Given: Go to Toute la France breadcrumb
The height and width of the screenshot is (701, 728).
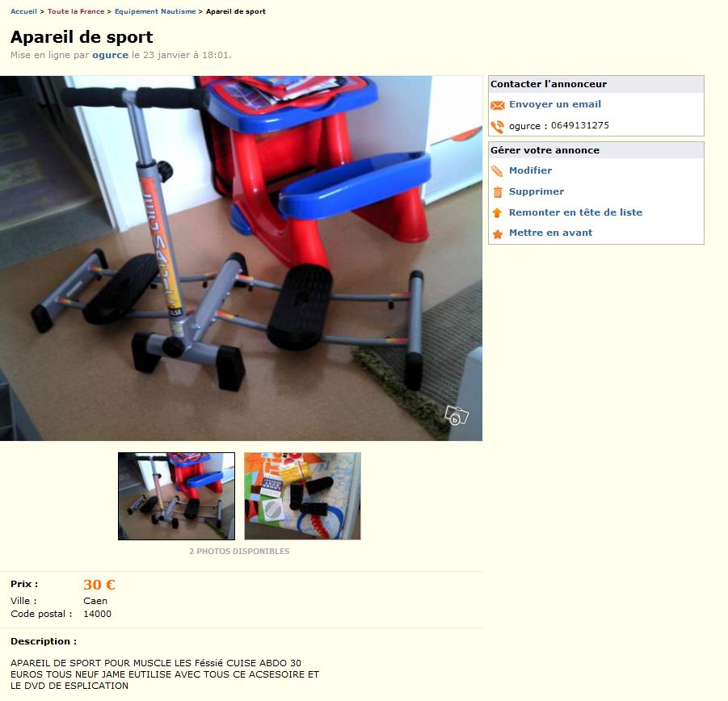Looking at the screenshot, I should pos(76,11).
